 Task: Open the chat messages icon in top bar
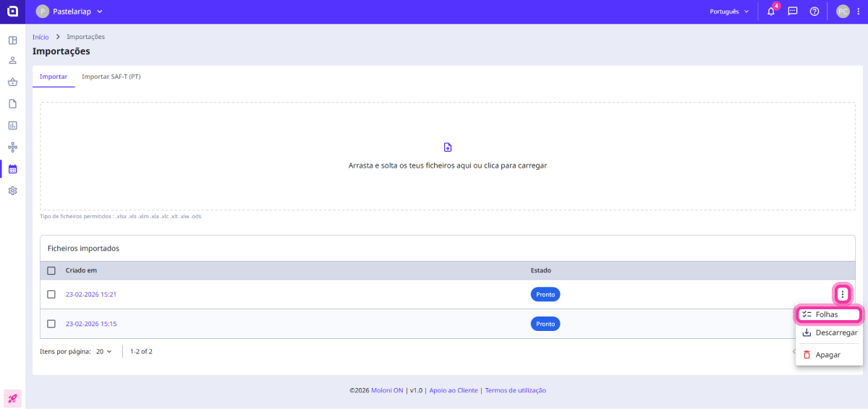tap(793, 12)
